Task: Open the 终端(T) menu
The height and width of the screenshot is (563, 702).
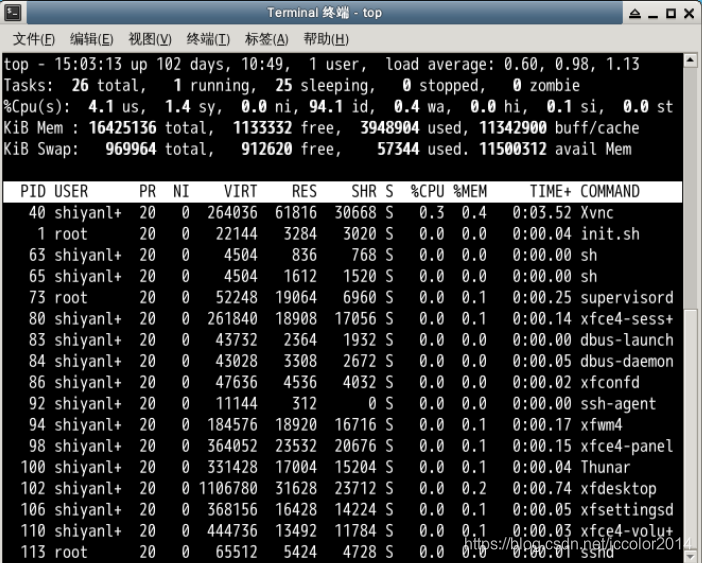Action: (x=208, y=39)
